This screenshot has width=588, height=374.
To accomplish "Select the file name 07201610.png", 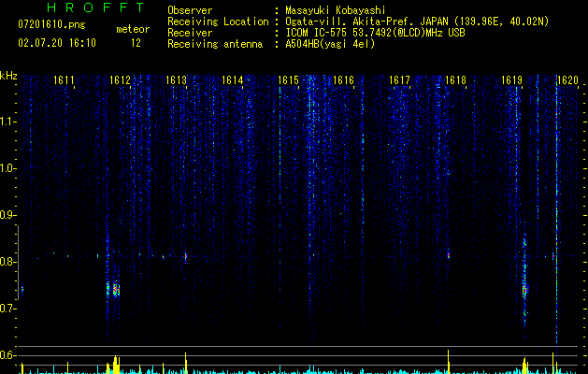I will pyautogui.click(x=51, y=25).
